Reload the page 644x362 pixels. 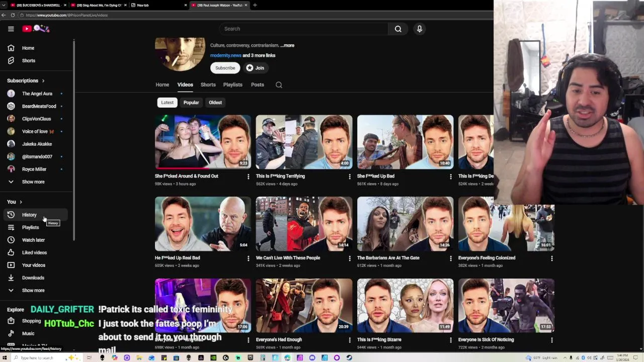pos(13,15)
